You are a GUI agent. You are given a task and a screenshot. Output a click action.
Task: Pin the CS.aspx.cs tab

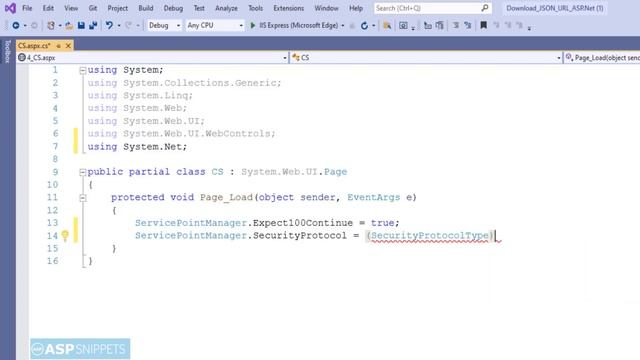58,46
